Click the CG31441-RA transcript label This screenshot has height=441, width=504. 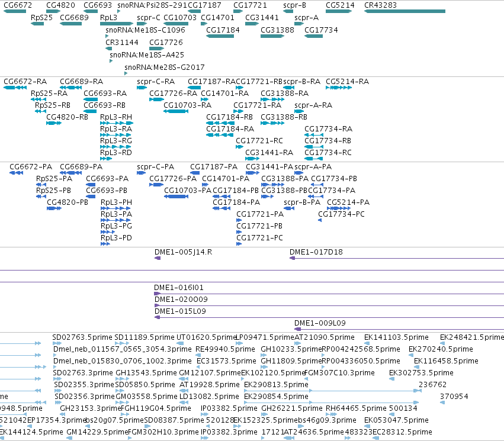pos(269,153)
